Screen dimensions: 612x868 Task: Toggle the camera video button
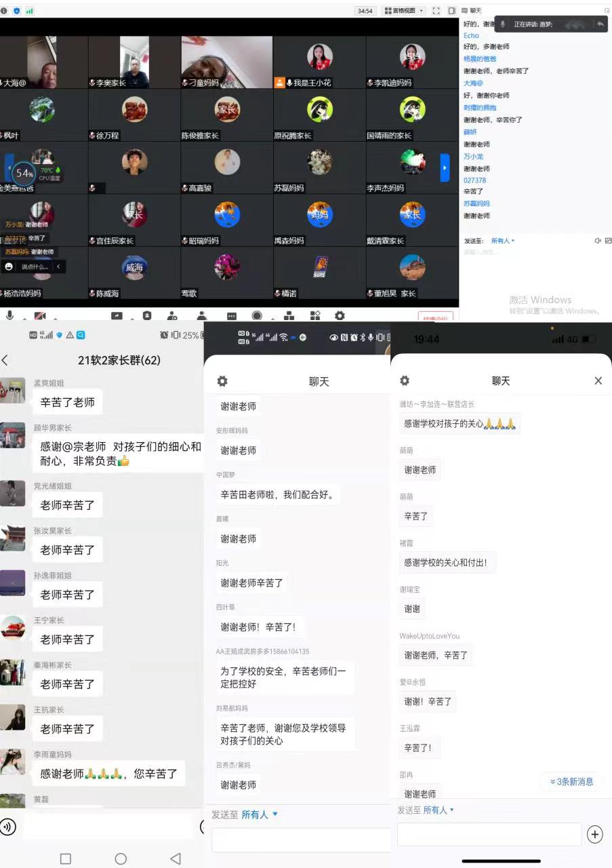click(x=40, y=316)
